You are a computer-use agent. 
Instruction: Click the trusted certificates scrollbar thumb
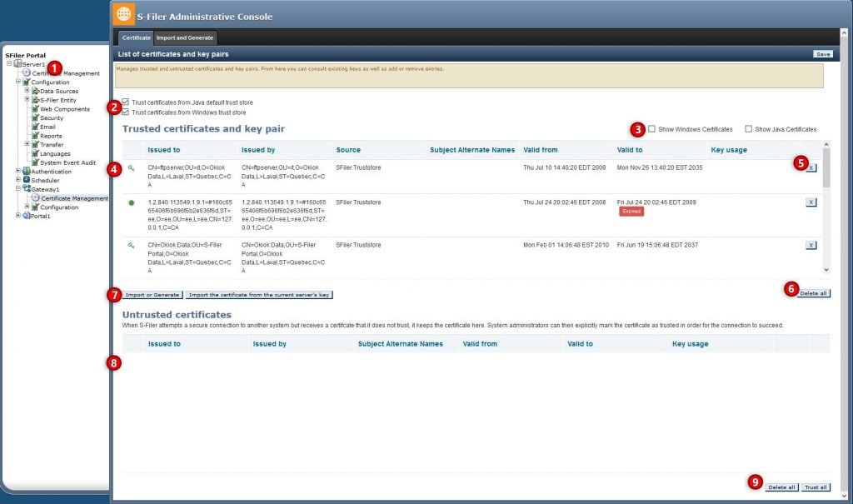(x=826, y=167)
